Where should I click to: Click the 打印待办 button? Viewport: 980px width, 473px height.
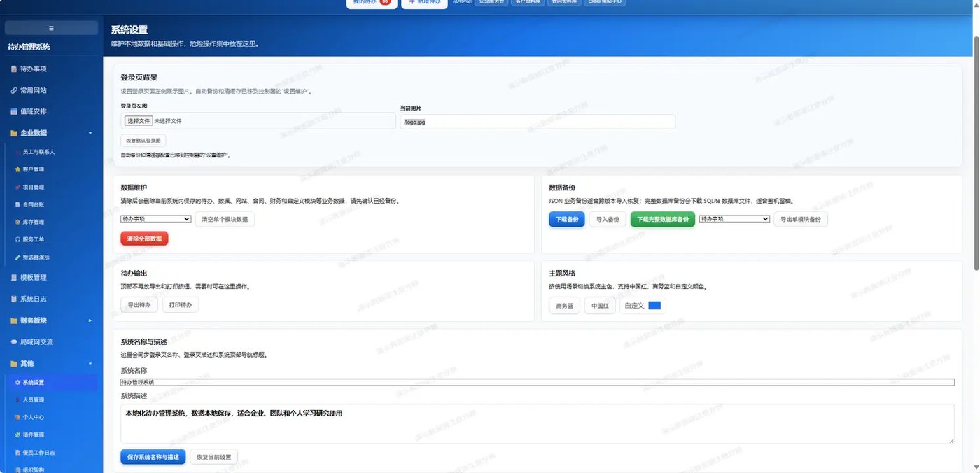click(181, 305)
